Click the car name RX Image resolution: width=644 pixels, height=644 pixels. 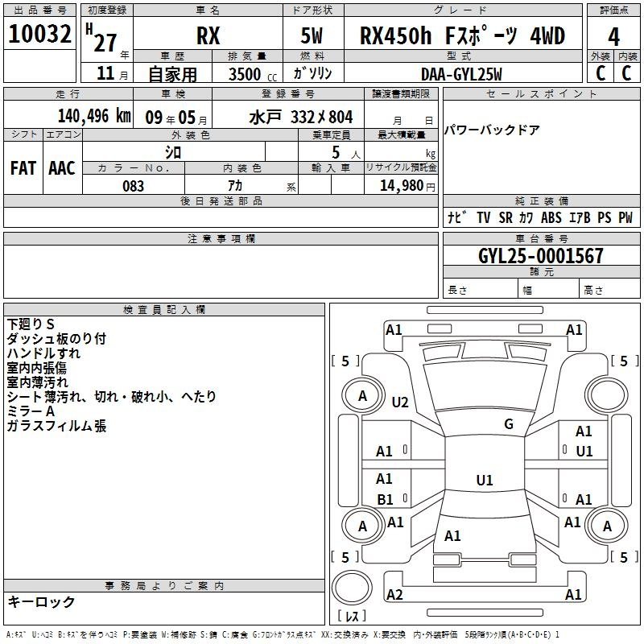(208, 35)
